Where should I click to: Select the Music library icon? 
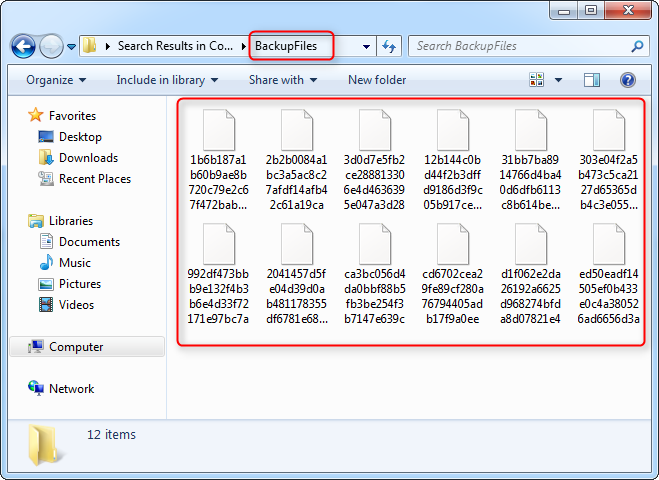point(46,263)
